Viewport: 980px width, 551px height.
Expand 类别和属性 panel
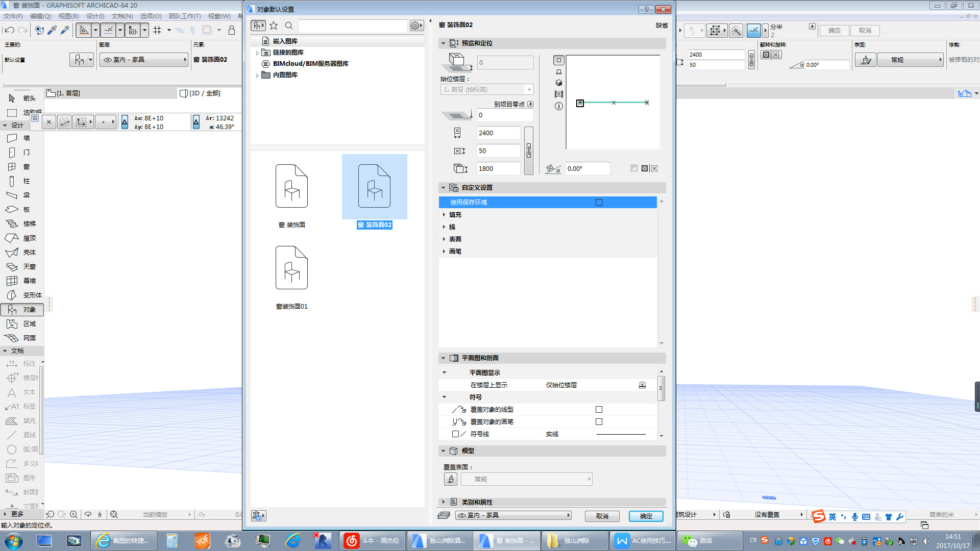tap(443, 502)
